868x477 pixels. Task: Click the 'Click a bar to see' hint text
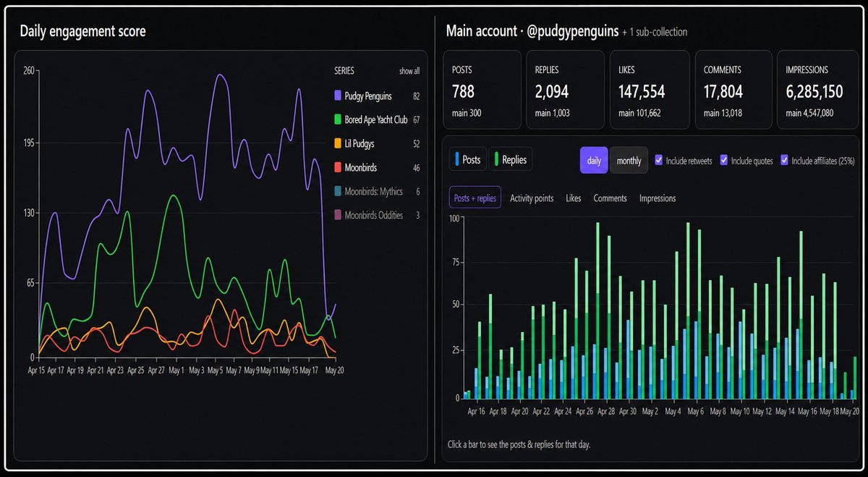click(x=519, y=444)
